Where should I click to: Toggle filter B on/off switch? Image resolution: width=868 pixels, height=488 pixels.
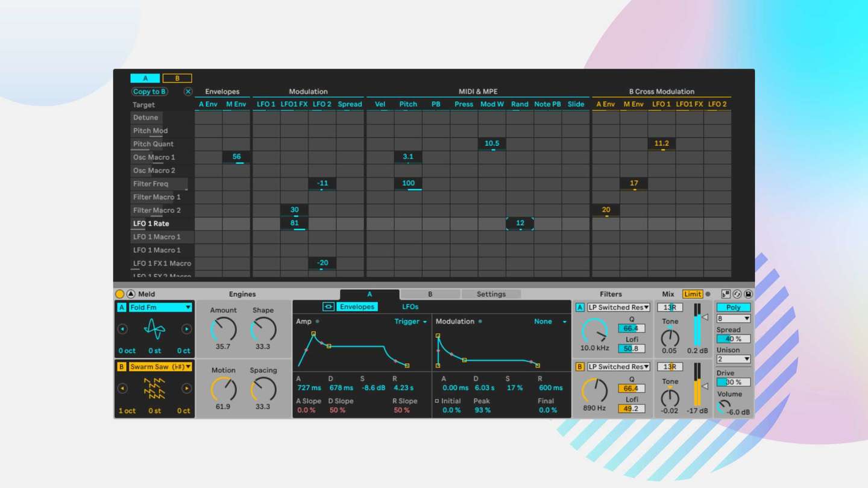(580, 367)
